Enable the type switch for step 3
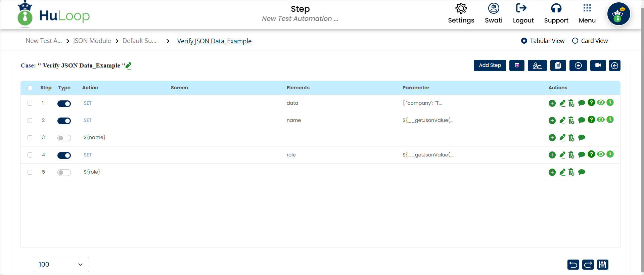 64,138
